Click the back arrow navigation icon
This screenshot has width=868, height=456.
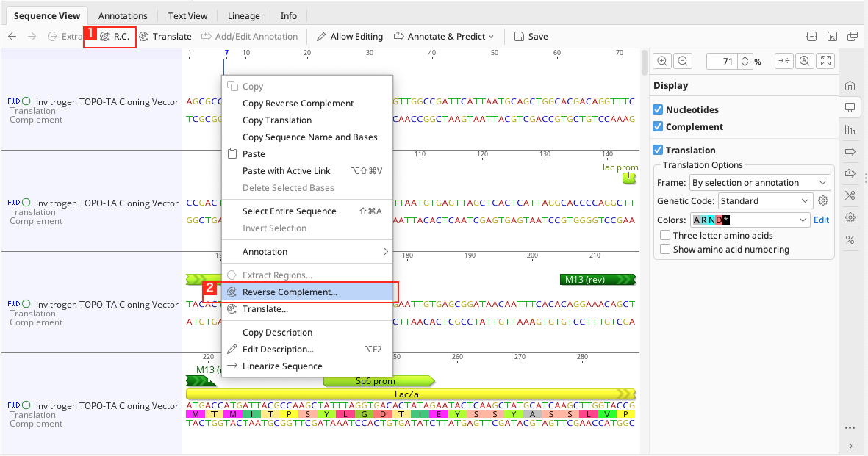coord(12,36)
